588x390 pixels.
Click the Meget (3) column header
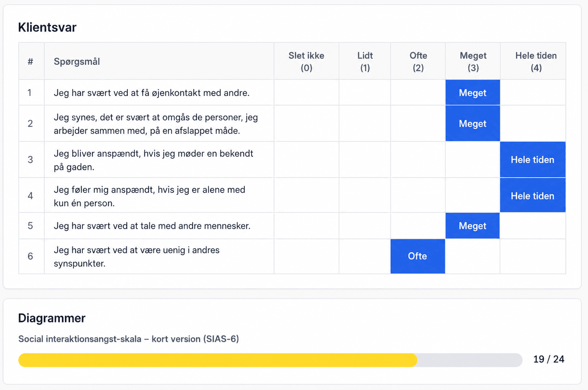(473, 61)
